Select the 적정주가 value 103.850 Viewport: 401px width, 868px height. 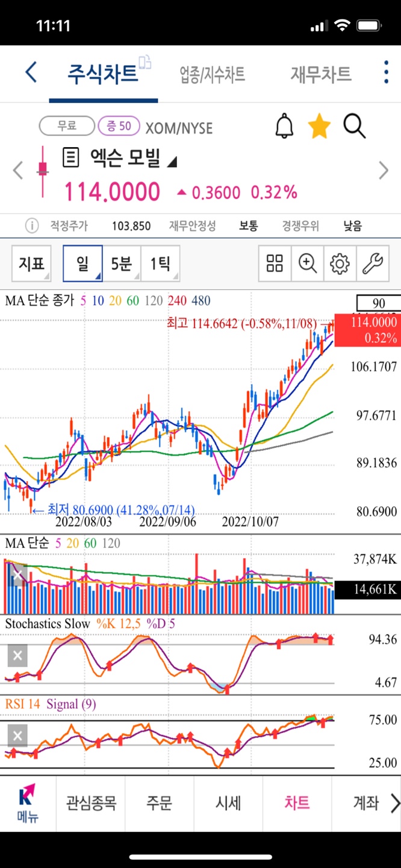(x=131, y=226)
